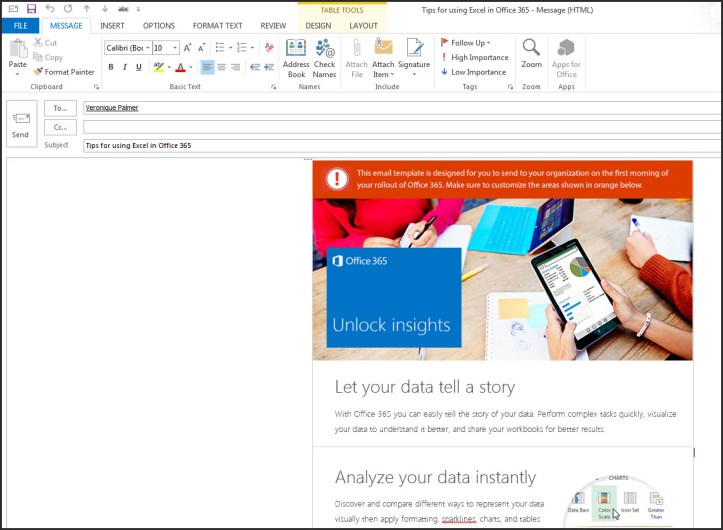Click the Attach File paperclip
This screenshot has height=530, width=723.
click(x=356, y=59)
